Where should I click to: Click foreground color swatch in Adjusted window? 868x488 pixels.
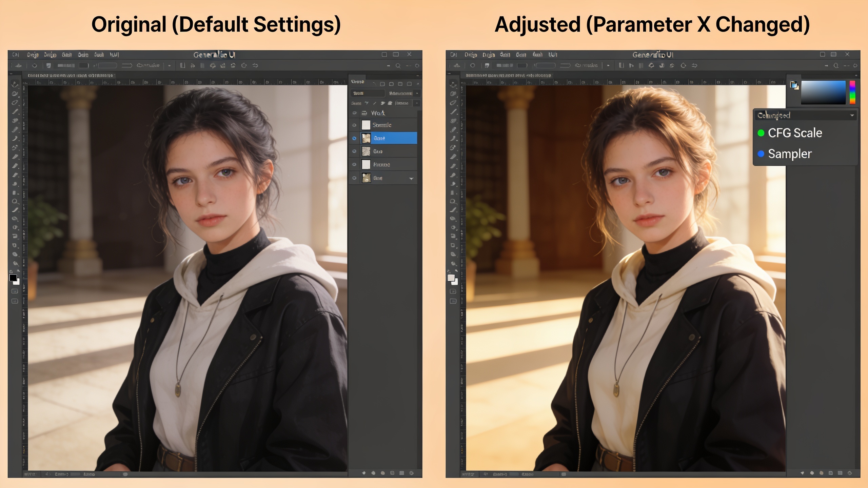pos(451,278)
